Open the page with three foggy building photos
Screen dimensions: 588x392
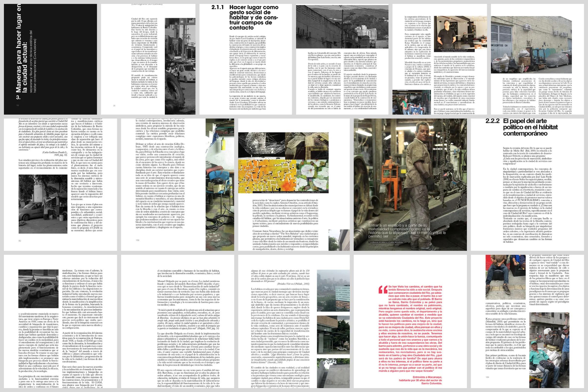(294, 321)
